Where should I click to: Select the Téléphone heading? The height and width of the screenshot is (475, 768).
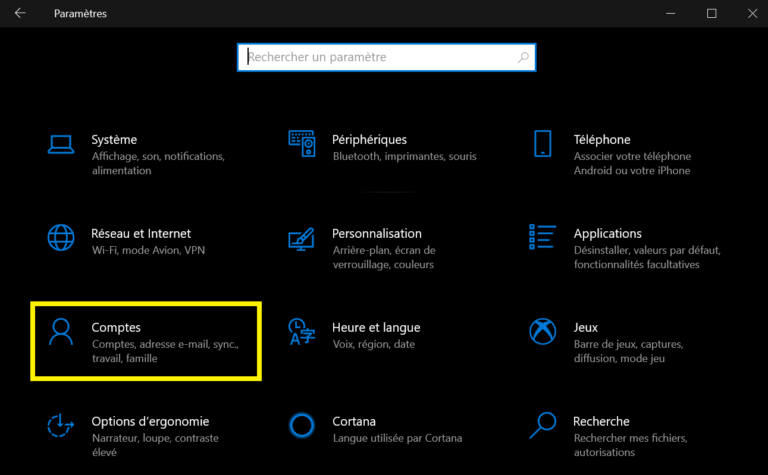pos(602,140)
